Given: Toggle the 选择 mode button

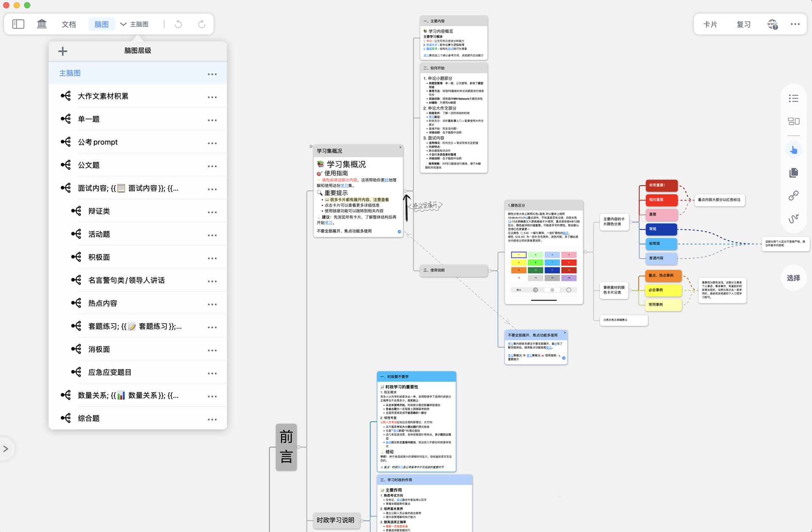Looking at the screenshot, I should (793, 278).
